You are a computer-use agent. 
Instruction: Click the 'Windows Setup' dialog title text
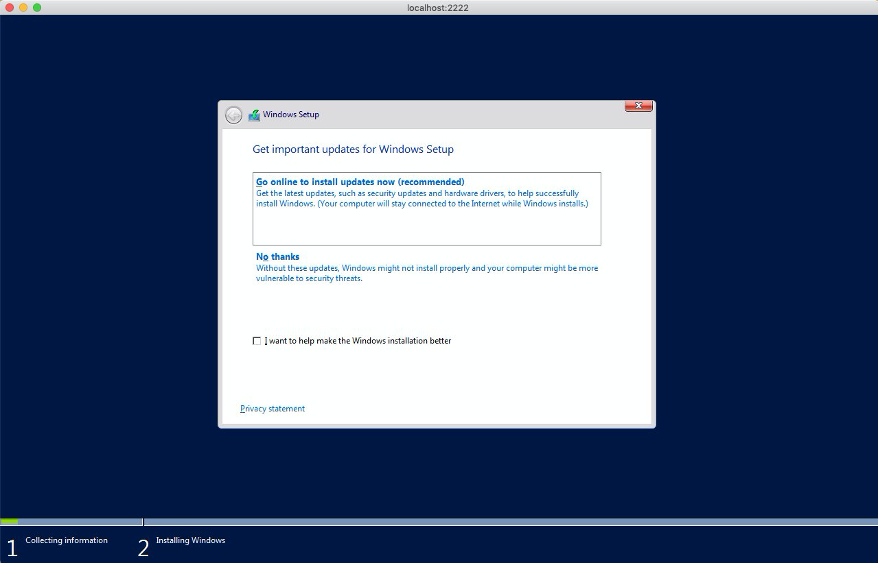tap(291, 114)
